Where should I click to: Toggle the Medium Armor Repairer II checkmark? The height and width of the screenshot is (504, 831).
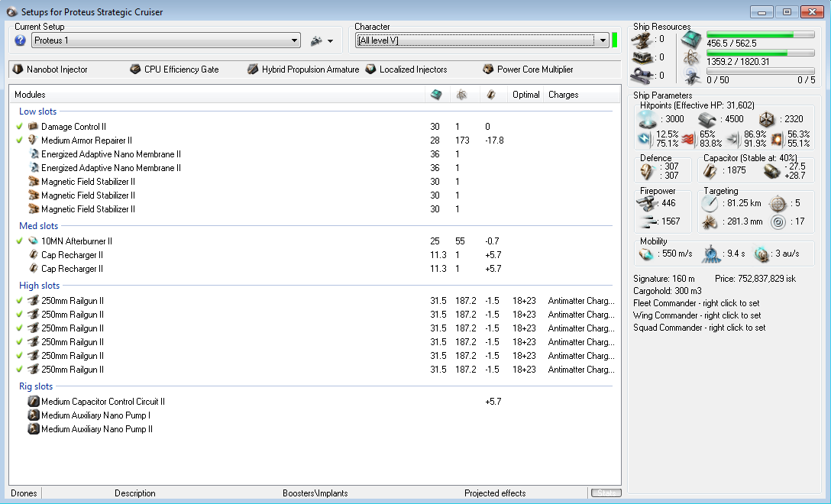(20, 140)
